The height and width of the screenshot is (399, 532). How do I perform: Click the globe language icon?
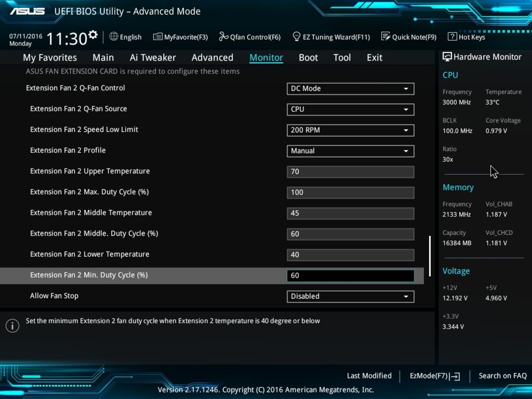click(x=114, y=36)
